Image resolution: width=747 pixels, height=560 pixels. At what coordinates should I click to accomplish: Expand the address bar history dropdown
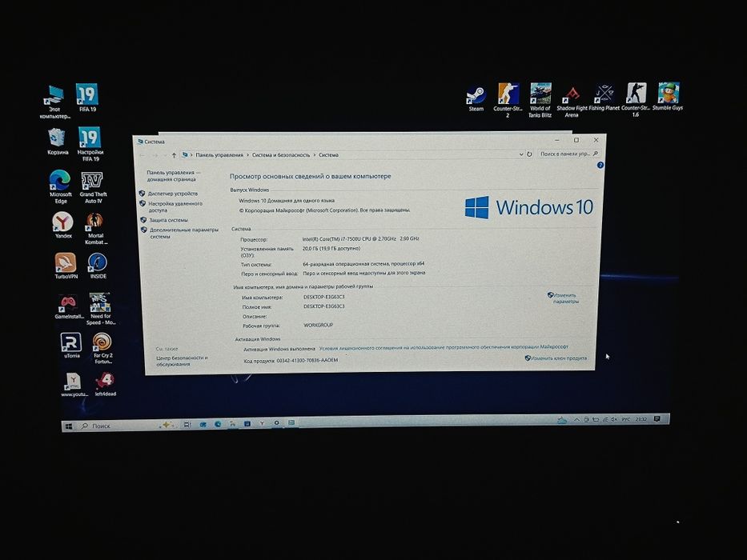520,154
